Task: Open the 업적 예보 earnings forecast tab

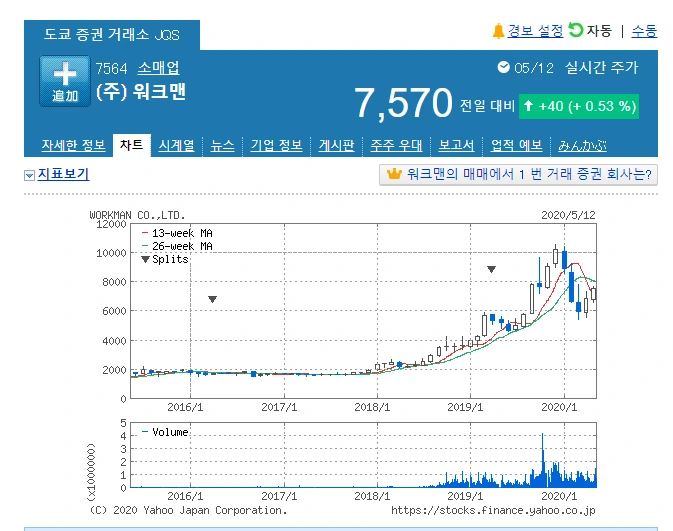Action: click(517, 146)
